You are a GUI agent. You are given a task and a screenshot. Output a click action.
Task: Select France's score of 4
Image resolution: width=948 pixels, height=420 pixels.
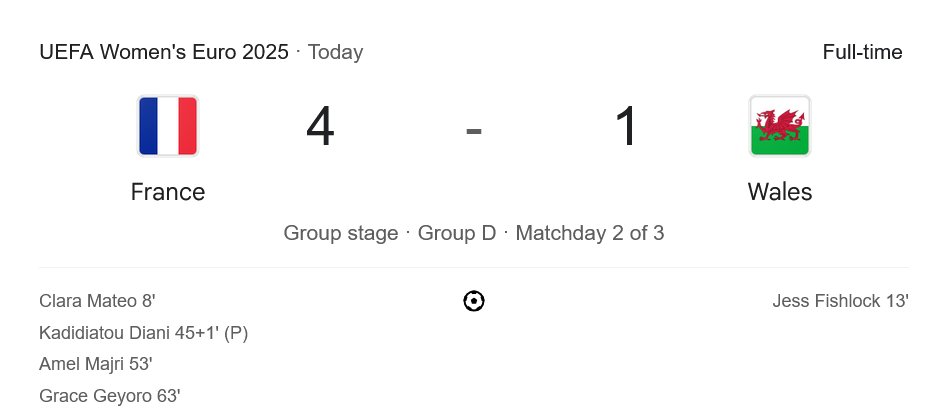[x=320, y=127]
